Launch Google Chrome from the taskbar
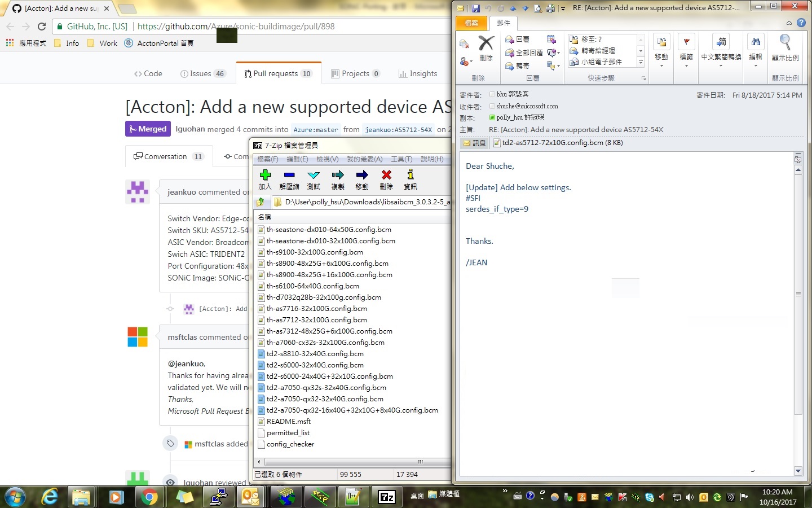 tap(150, 497)
